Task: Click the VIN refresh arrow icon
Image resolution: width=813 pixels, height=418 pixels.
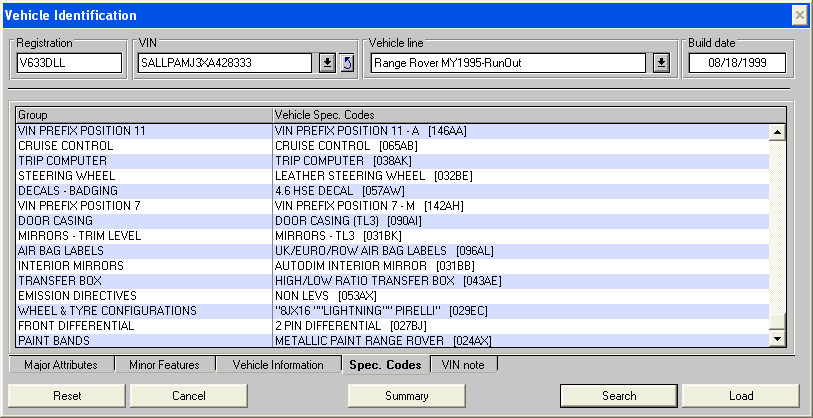Action: tap(348, 63)
